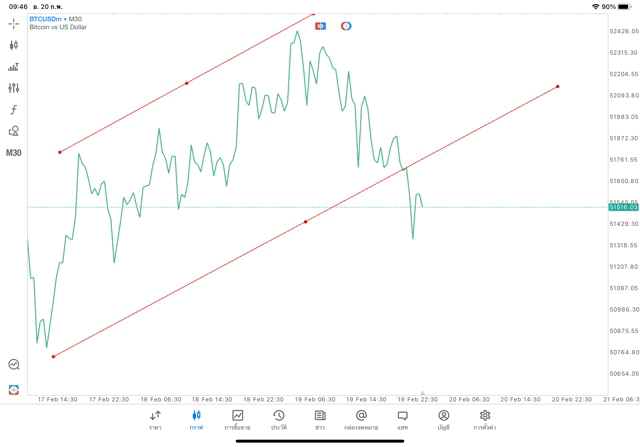
Task: Open the drawing objects shapes icon
Action: [14, 131]
